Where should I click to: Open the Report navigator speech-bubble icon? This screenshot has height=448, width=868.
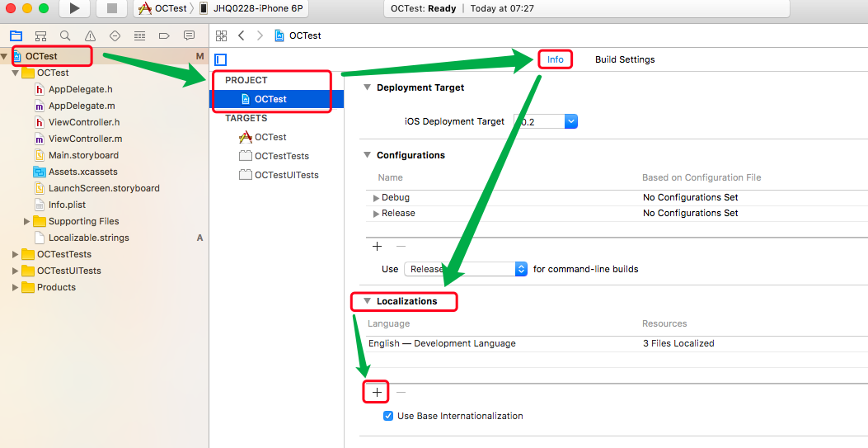189,35
